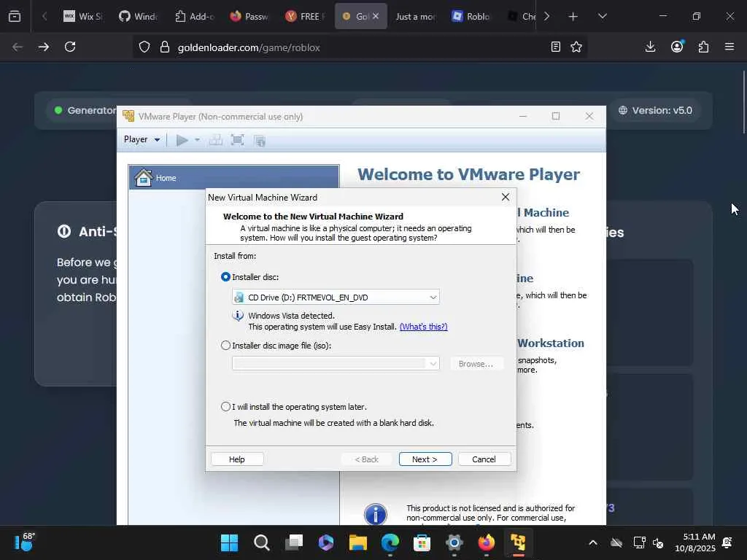Open Firefox hamburger application menu
This screenshot has height=560, width=747.
click(729, 47)
